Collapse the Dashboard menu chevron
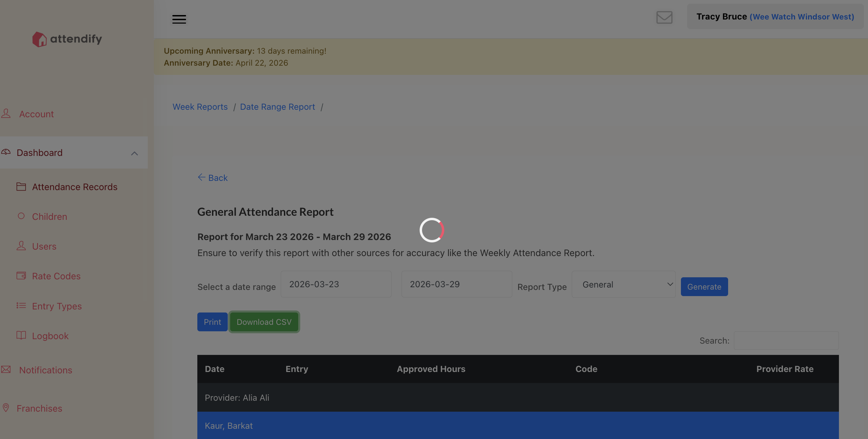The height and width of the screenshot is (439, 868). (x=134, y=154)
